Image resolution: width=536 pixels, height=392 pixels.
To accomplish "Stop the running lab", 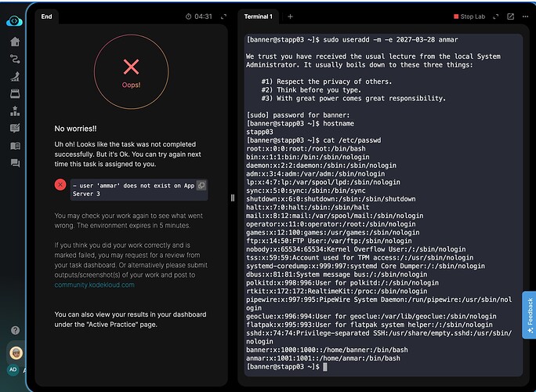I will [x=469, y=16].
